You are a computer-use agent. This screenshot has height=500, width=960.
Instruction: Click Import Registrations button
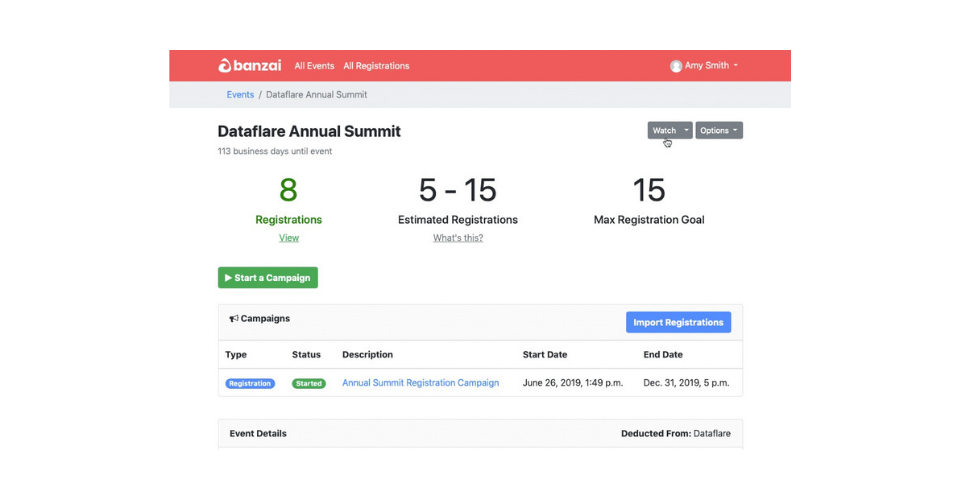pyautogui.click(x=678, y=323)
